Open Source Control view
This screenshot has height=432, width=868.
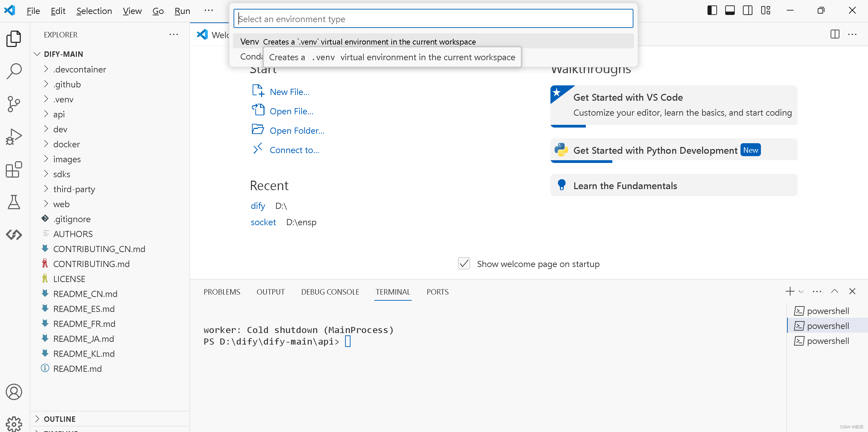[14, 104]
